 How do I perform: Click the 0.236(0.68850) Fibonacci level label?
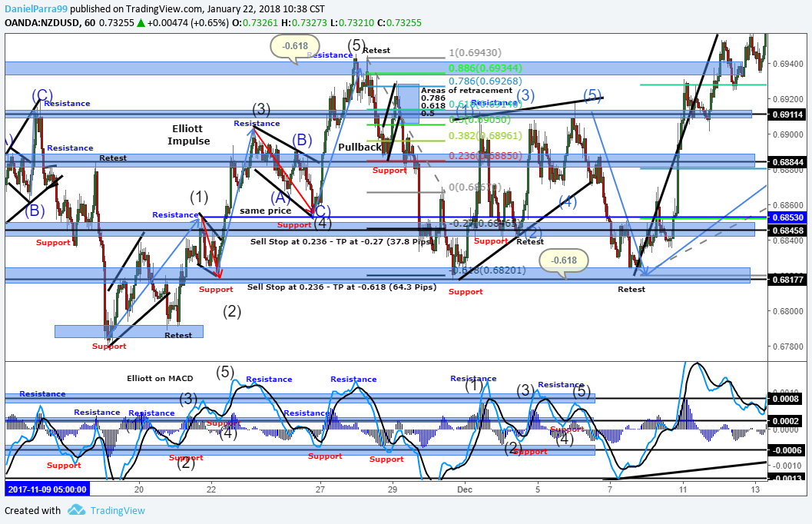pos(486,155)
